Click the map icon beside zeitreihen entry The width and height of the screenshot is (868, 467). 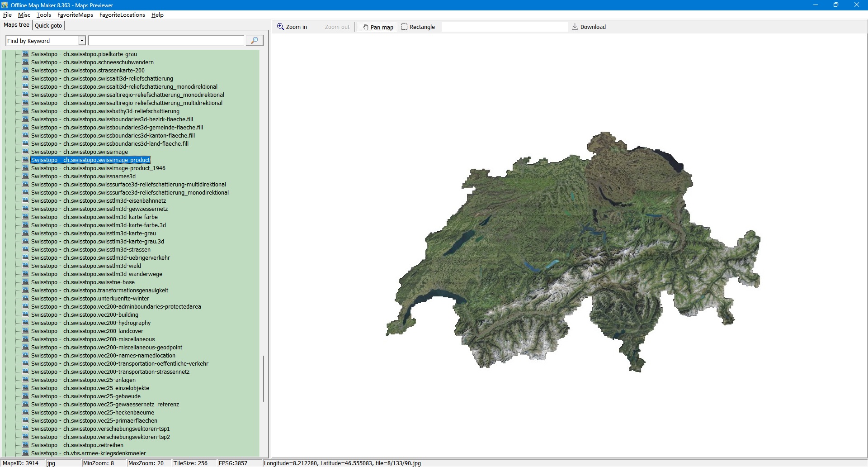pos(26,445)
